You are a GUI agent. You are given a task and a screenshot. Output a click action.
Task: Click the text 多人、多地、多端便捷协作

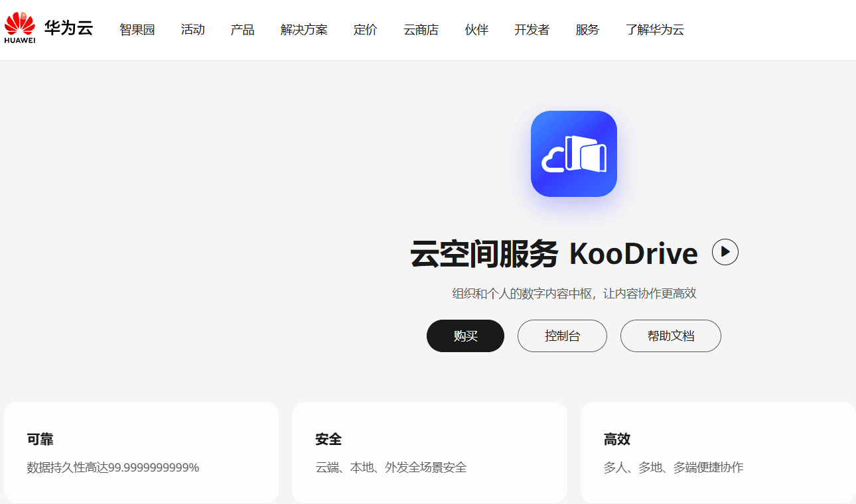click(x=674, y=468)
